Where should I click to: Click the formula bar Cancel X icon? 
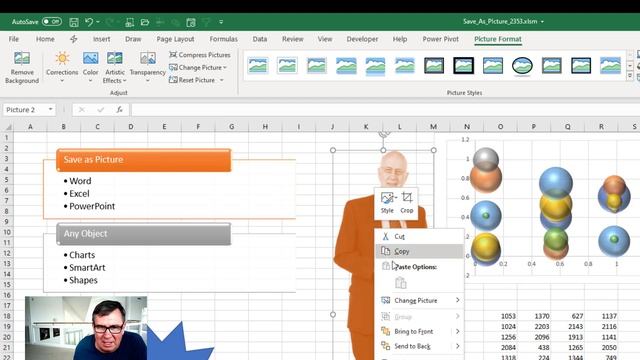coord(82,109)
